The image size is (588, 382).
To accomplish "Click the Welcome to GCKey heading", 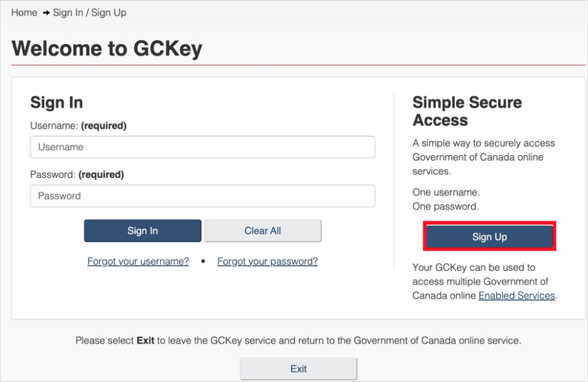I will [x=107, y=48].
